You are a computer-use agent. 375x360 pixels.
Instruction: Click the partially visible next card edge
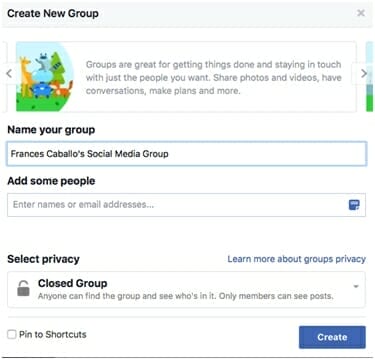tap(369, 77)
